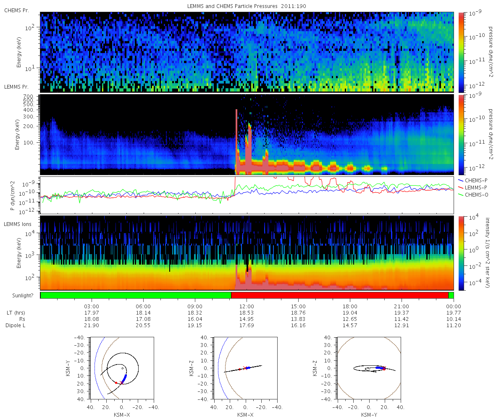Select the "LEMMS Pr." panel label
504x420 pixels.
coord(16,87)
